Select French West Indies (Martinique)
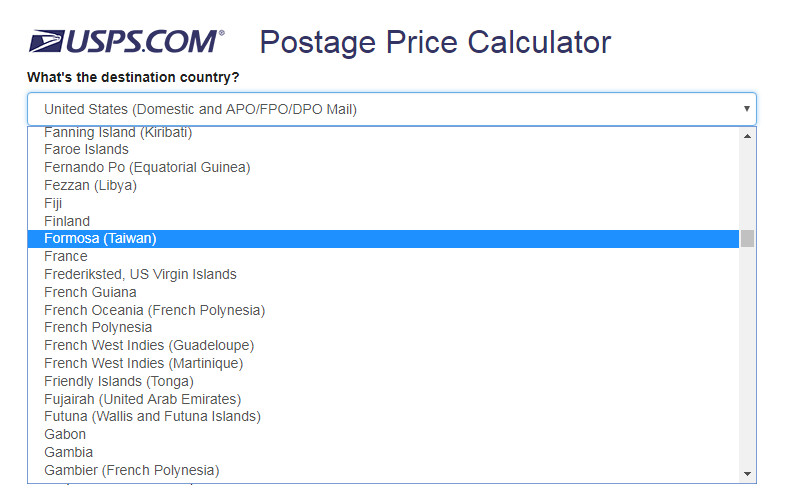Screen dimensions: 789x499 [x=143, y=363]
